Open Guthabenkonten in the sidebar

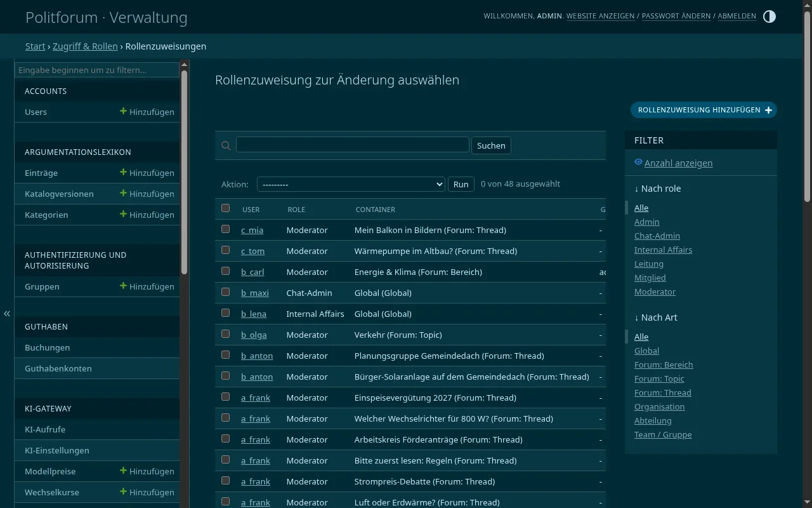coord(58,368)
